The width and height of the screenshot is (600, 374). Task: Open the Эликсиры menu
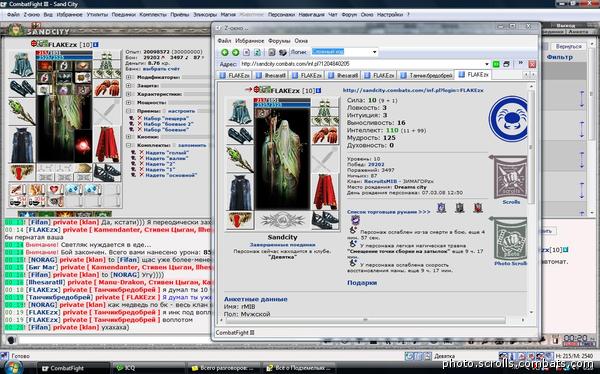205,15
